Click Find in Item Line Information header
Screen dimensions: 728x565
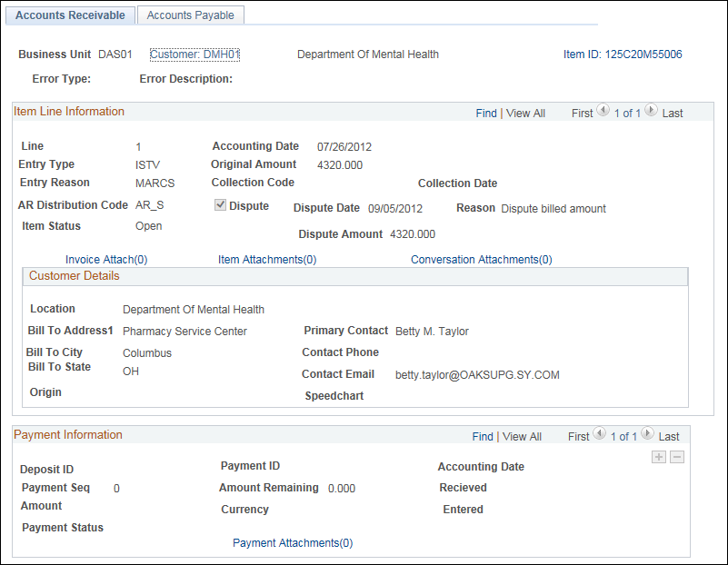486,114
